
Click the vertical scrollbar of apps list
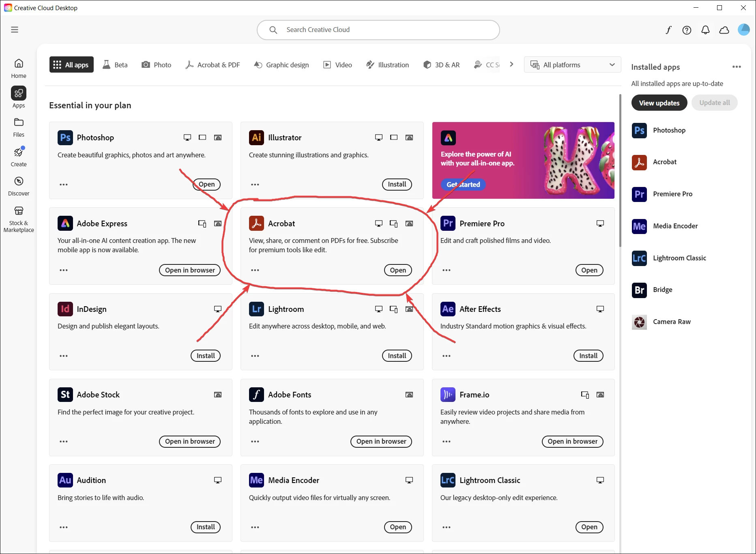click(620, 170)
